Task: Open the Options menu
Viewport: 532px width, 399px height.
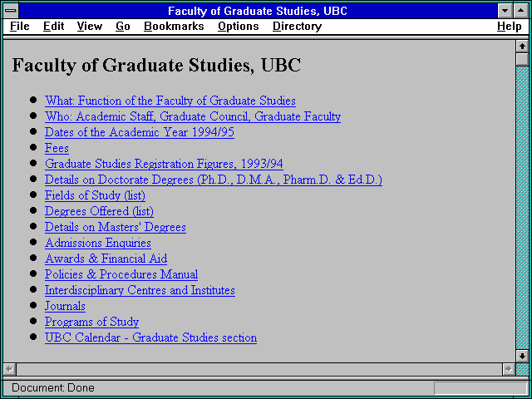Action: coord(239,27)
